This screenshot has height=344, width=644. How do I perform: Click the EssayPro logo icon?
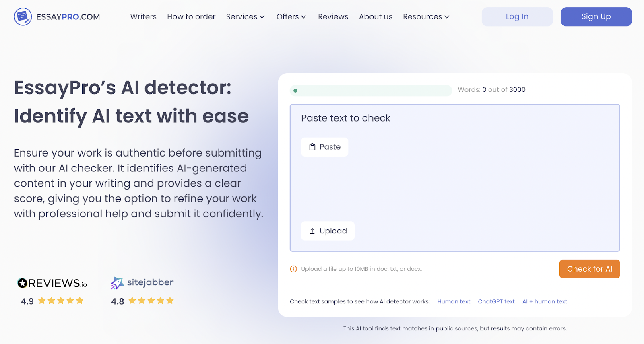(x=23, y=17)
